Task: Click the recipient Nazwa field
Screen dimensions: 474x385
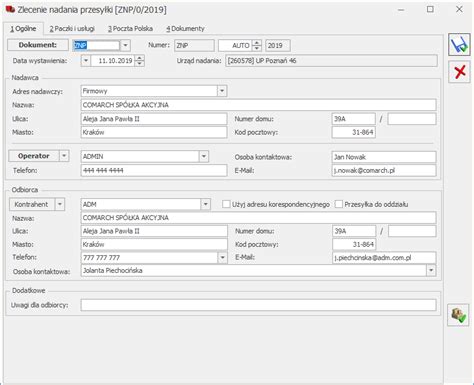Action: pyautogui.click(x=258, y=218)
